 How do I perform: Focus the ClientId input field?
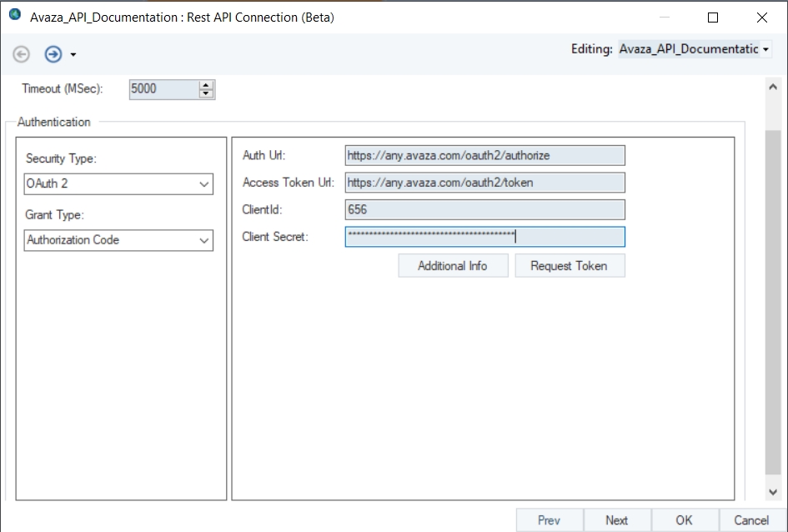point(484,210)
